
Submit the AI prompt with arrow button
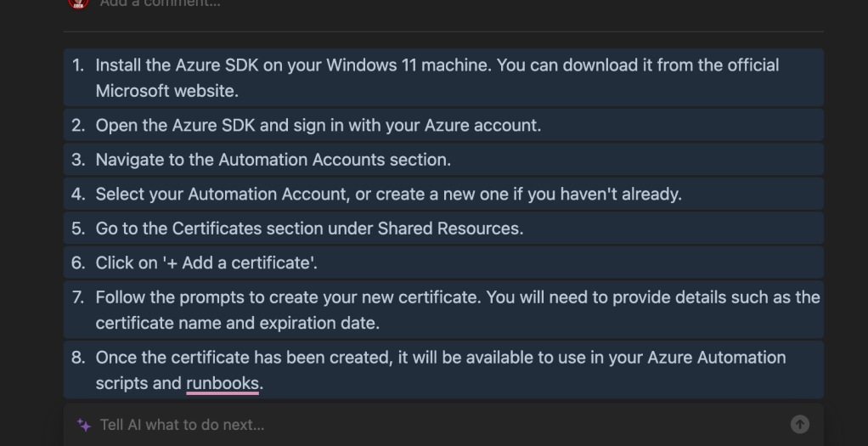pyautogui.click(x=799, y=425)
